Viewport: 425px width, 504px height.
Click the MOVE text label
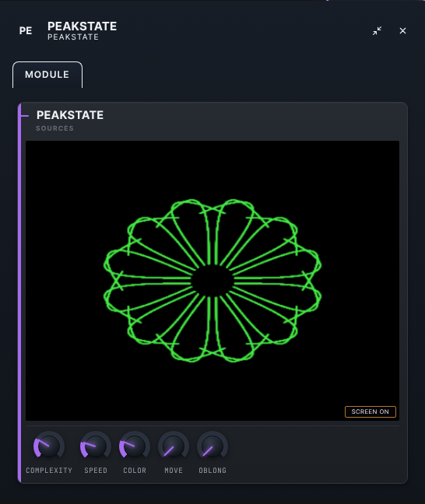[174, 471]
